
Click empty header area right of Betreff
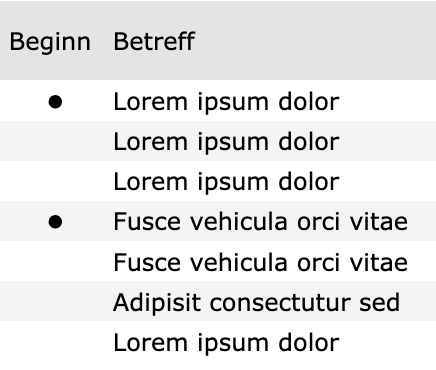317,41
